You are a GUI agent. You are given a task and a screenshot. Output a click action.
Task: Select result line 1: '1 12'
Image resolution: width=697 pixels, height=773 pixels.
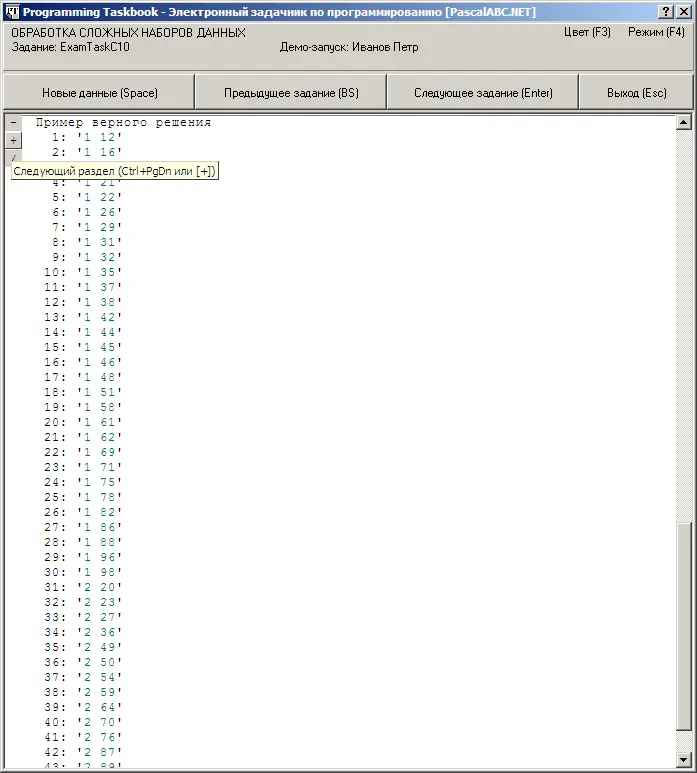pos(86,137)
